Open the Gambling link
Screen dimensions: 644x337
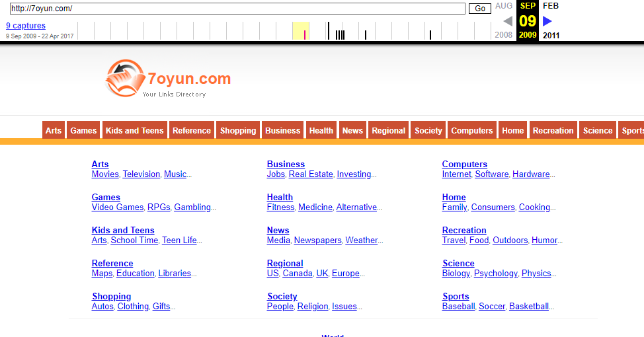pyautogui.click(x=192, y=207)
